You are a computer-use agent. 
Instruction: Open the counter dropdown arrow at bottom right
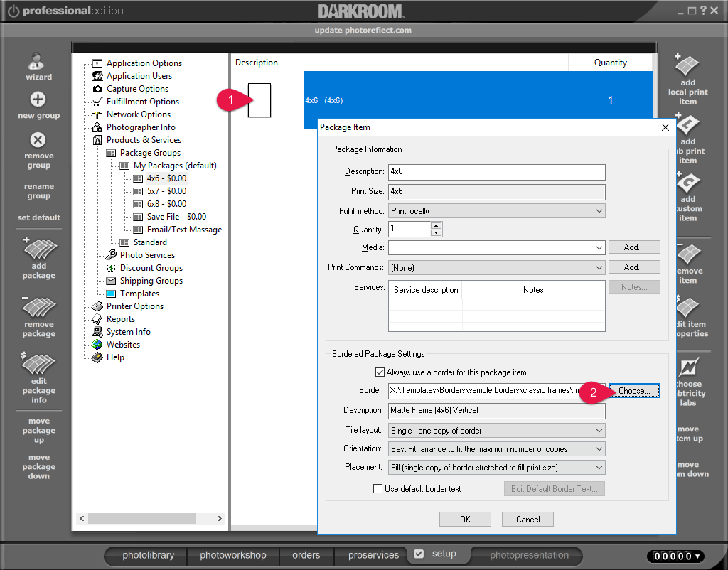[x=697, y=556]
